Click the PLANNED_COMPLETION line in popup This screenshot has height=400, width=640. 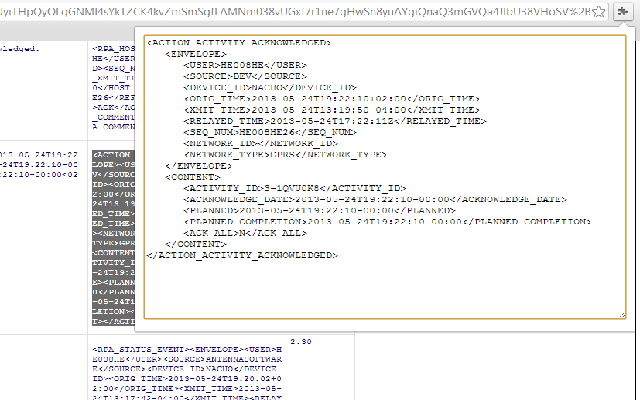(387, 222)
